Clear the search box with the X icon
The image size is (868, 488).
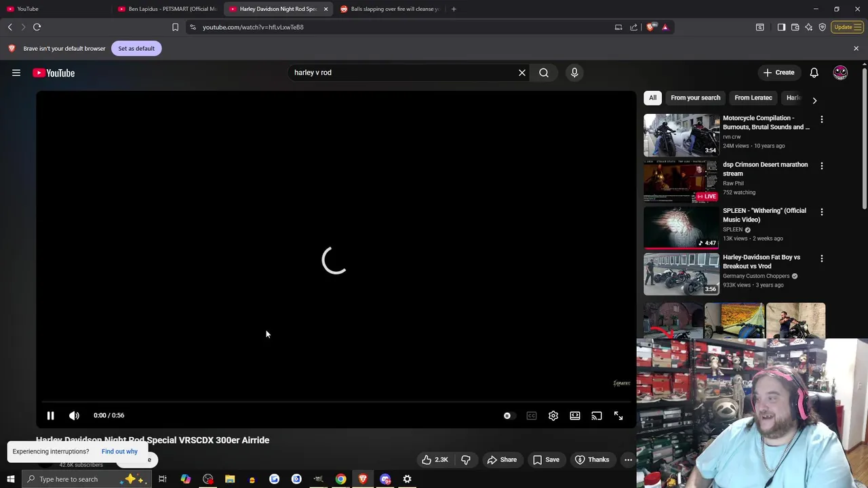522,73
